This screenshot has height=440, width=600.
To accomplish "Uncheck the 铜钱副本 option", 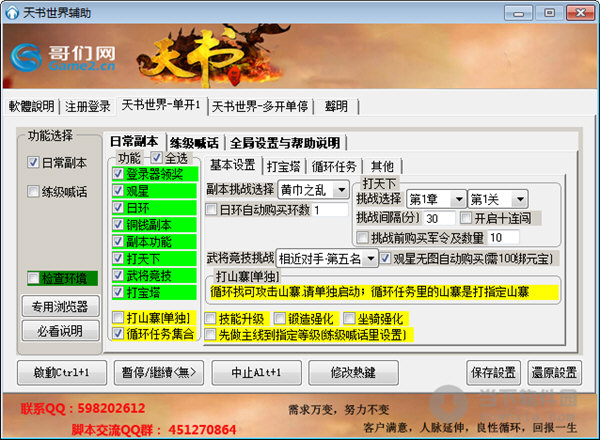I will 118,225.
